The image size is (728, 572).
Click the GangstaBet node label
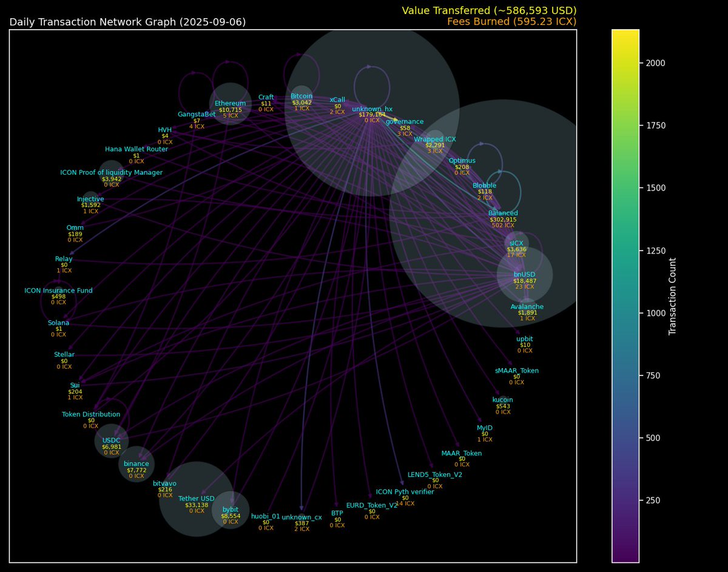(197, 114)
